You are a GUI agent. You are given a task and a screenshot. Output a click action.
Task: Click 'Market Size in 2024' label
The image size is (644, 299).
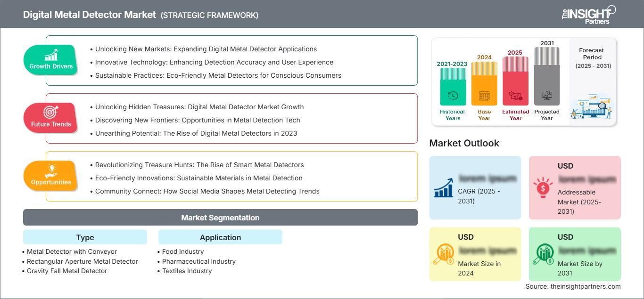pyautogui.click(x=480, y=268)
